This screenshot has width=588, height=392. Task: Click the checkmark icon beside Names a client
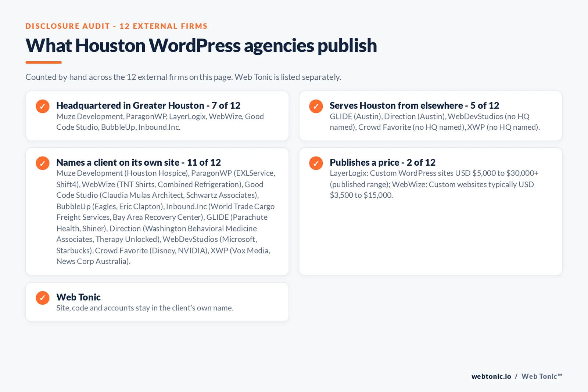(x=43, y=163)
